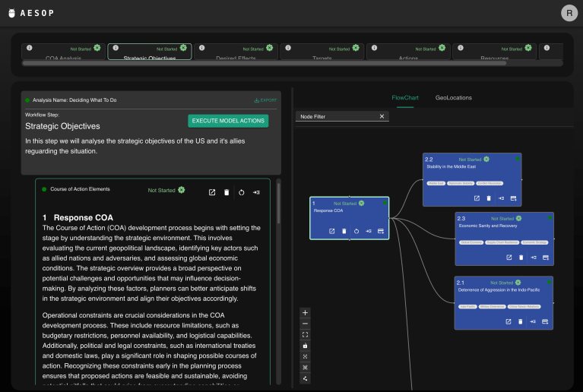
Task: Delete the Economic Sanity and Recovery node
Action: click(x=521, y=258)
